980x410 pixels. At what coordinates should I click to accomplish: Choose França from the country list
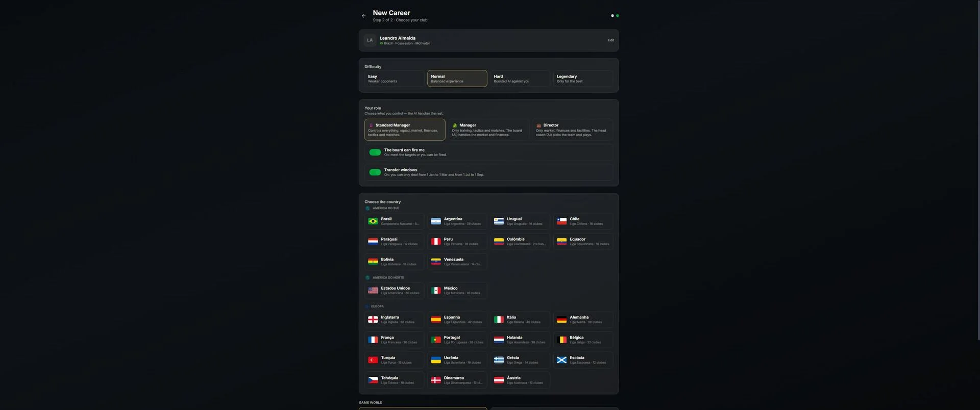click(394, 340)
